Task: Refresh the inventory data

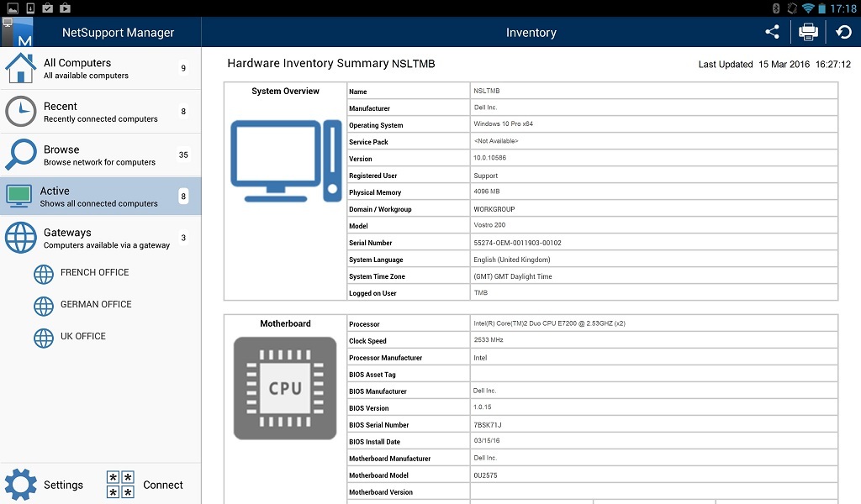Action: (843, 32)
